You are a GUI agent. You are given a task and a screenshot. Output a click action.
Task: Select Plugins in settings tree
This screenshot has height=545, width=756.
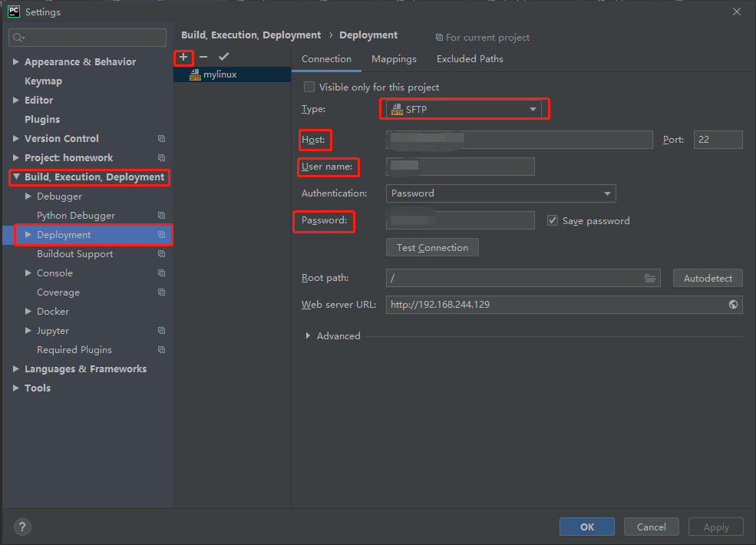42,120
